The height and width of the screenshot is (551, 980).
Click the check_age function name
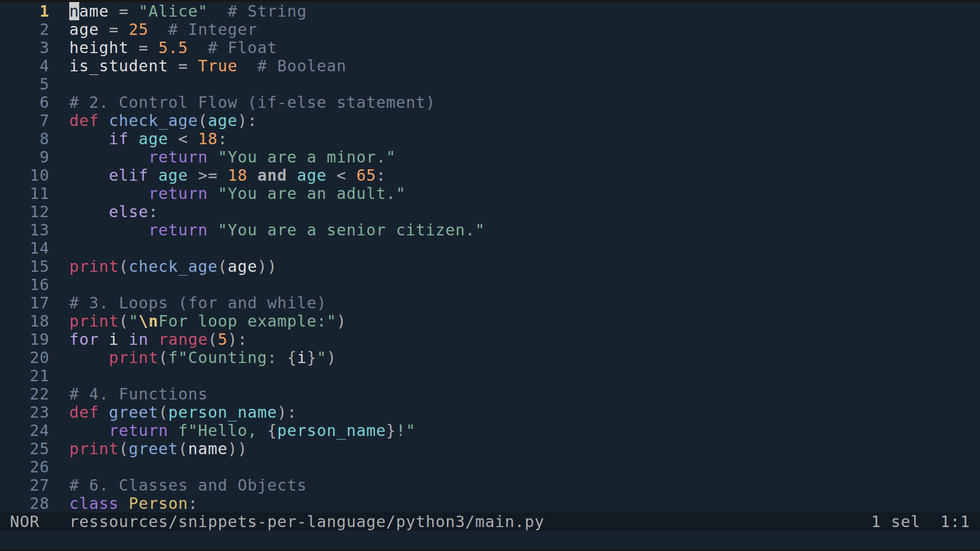(153, 120)
